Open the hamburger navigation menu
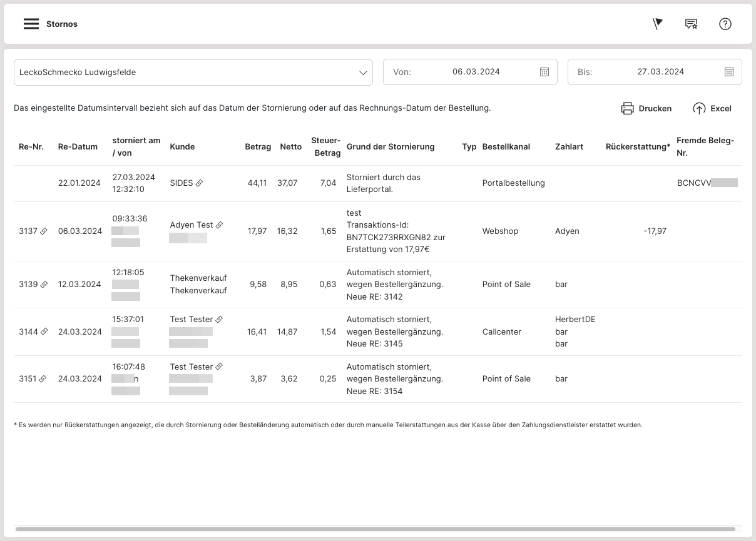The image size is (756, 541). click(31, 24)
